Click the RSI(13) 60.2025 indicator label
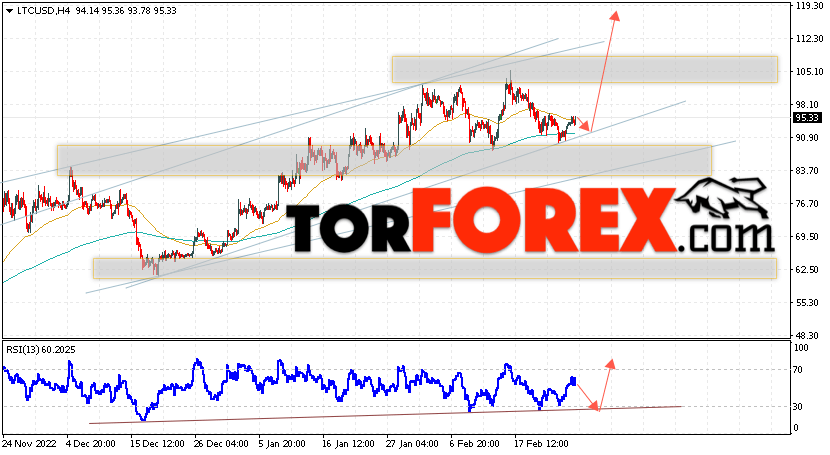Image resolution: width=830 pixels, height=455 pixels. 41,350
